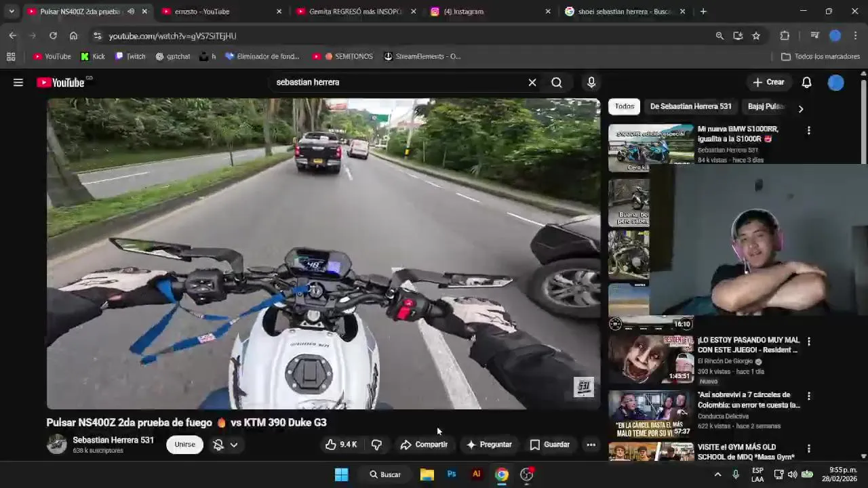This screenshot has width=868, height=488.
Task: Click the Windows taskbar Buscar search box
Action: click(384, 474)
